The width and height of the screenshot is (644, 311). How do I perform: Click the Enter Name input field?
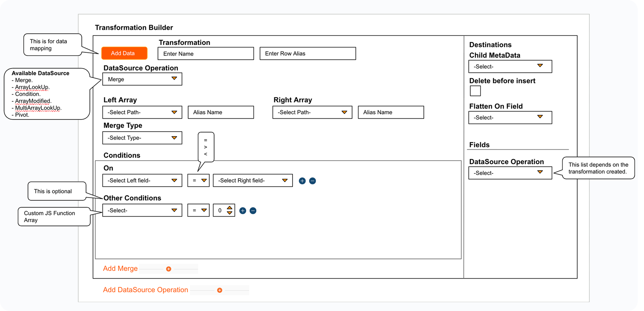(206, 54)
